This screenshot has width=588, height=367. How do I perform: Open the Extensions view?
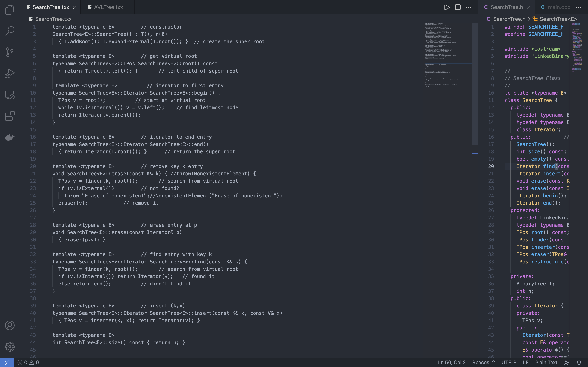[10, 116]
